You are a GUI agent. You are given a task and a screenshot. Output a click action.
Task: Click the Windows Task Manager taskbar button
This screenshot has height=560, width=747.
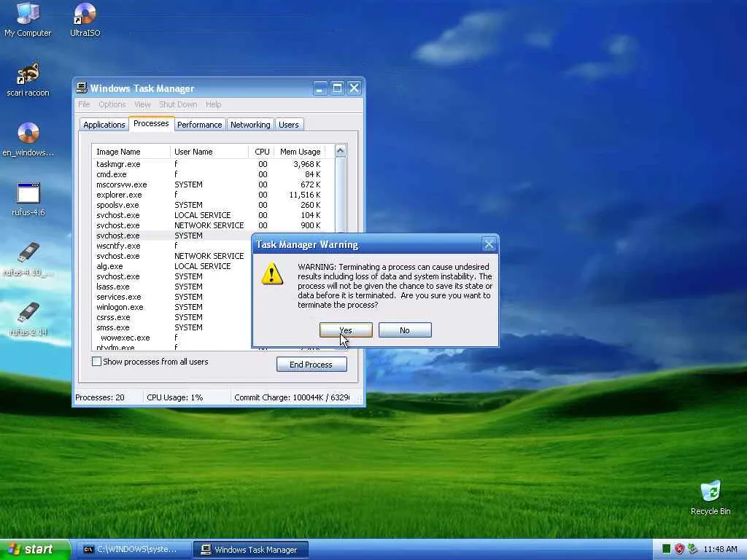point(251,550)
